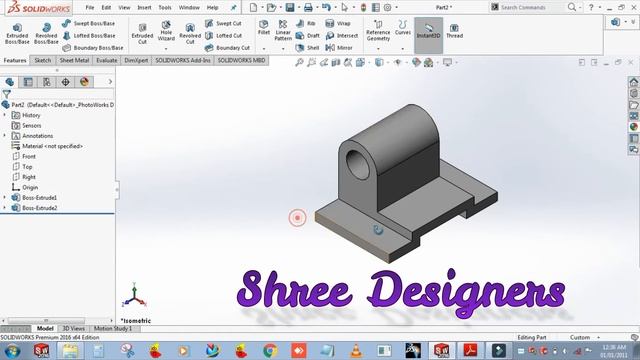This screenshot has height=360, width=640.
Task: Open the Linear Pattern dropdown arrow
Action: click(283, 49)
